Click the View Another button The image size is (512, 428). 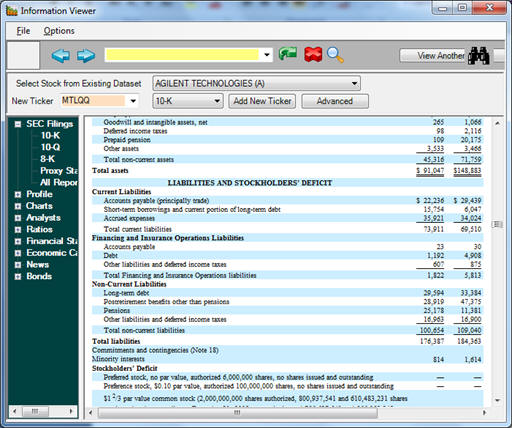tap(433, 56)
